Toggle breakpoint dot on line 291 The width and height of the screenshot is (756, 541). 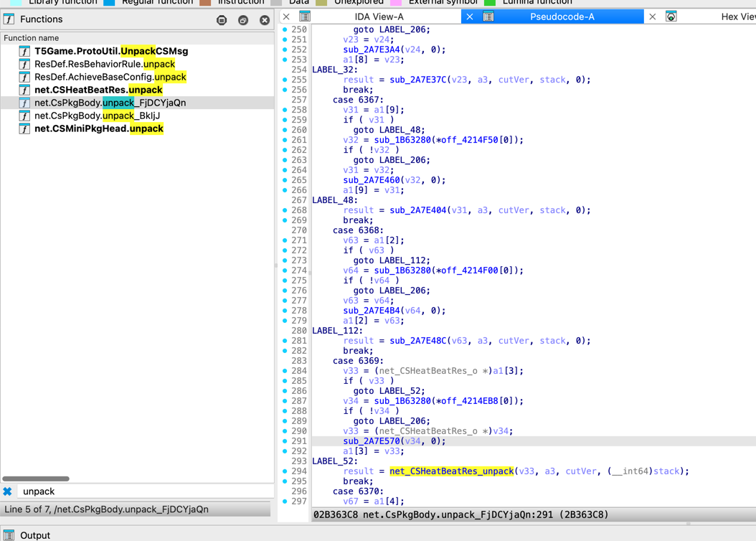285,441
